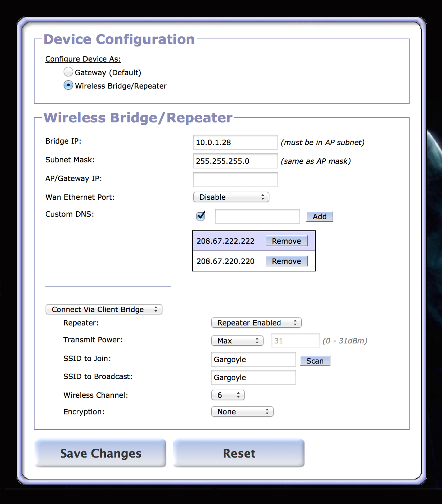Screen dimensions: 442x504
Task: Click the Subnet Mask: label
Action: coord(70,160)
